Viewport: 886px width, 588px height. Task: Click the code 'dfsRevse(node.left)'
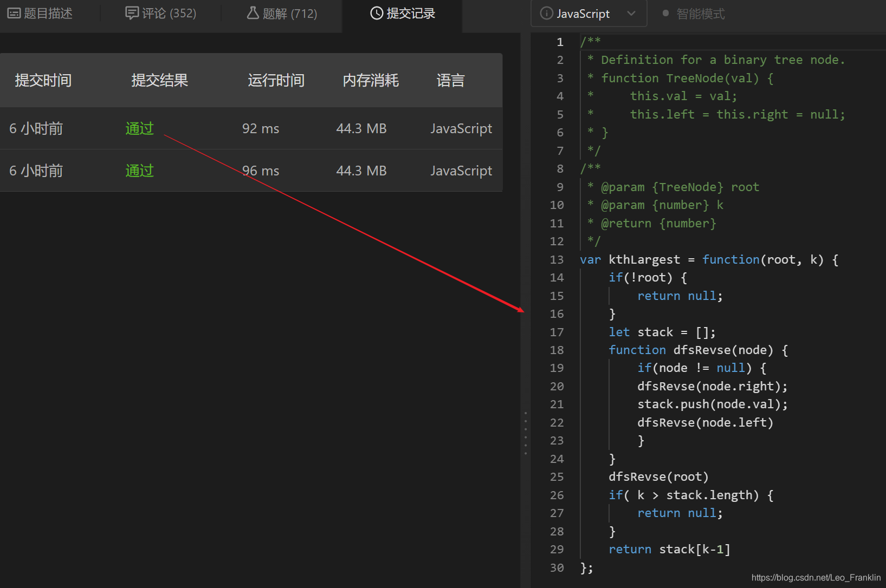pyautogui.click(x=706, y=422)
